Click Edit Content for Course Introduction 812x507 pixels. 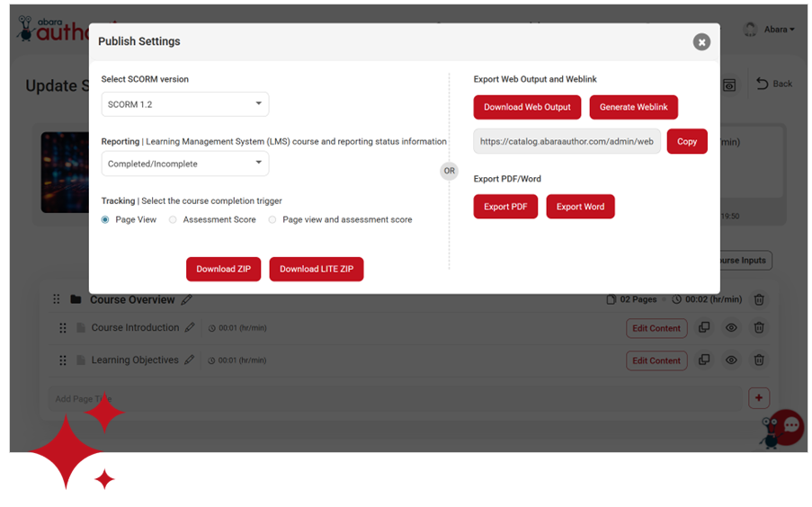(x=656, y=328)
